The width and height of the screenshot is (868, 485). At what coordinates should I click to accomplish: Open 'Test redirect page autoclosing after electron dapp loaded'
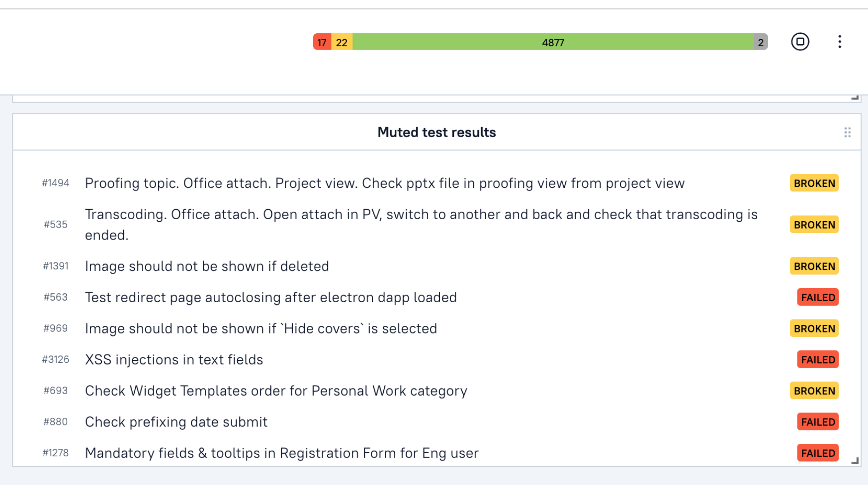point(271,297)
